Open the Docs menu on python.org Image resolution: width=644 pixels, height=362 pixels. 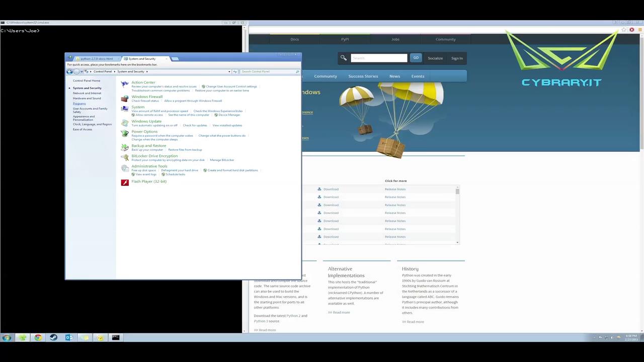(x=294, y=39)
